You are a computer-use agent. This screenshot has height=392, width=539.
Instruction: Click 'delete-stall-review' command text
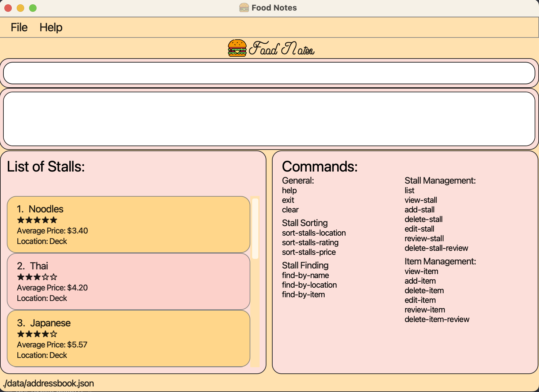coord(436,248)
